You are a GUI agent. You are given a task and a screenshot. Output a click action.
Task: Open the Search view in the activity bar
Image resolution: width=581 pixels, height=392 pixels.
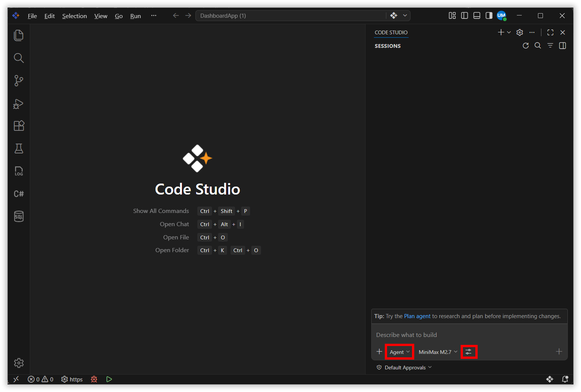[x=18, y=58]
